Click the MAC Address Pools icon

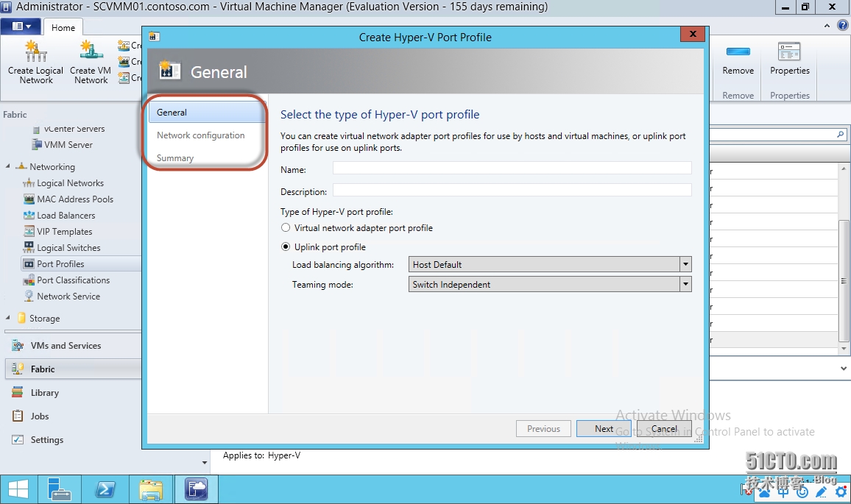(29, 199)
